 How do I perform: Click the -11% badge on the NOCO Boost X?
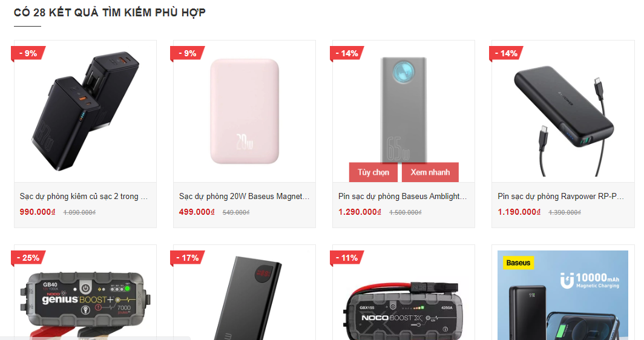pos(347,258)
